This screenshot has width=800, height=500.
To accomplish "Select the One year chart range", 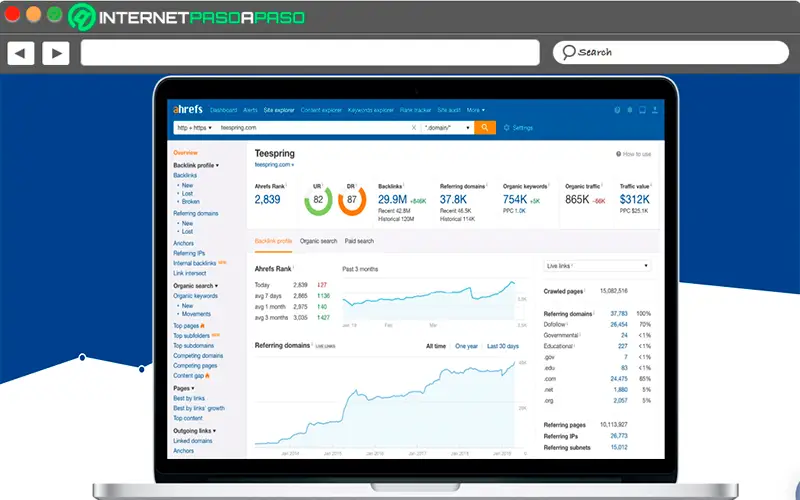I will [x=466, y=346].
